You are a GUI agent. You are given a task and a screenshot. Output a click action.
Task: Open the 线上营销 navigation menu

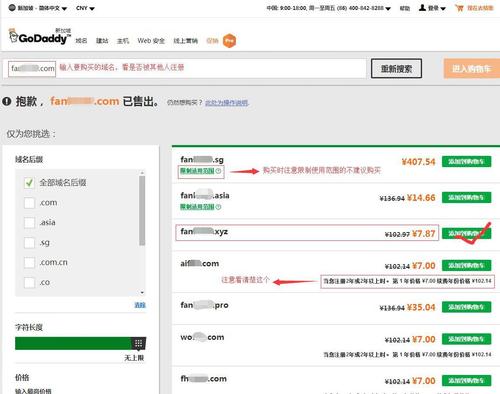tap(185, 41)
